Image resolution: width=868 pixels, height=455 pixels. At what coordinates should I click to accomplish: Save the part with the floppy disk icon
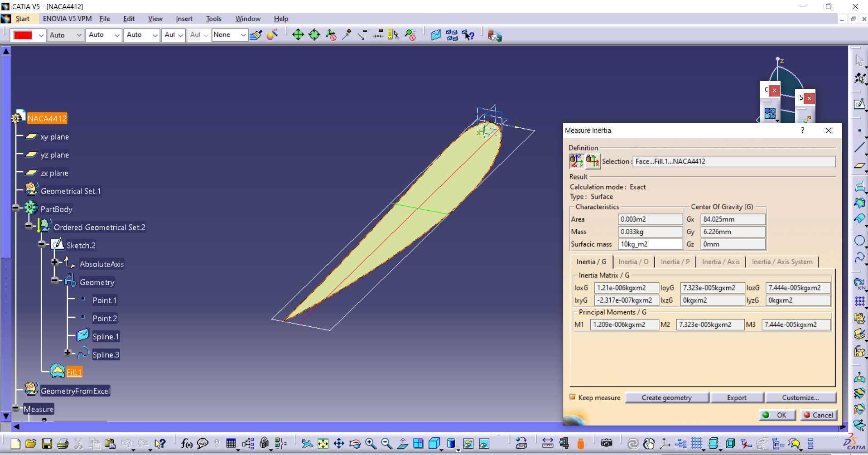47,444
